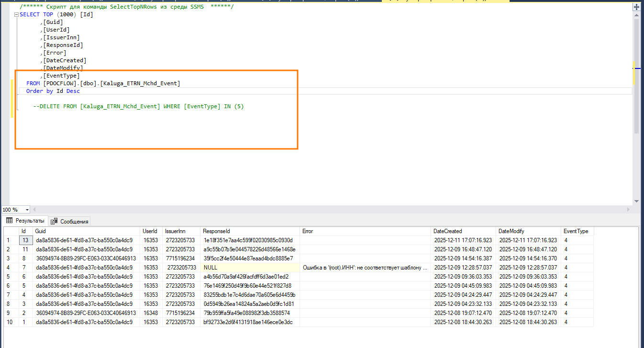Click the editor scrollbar down arrow
Screen dimensions: 644x348
tap(636, 202)
